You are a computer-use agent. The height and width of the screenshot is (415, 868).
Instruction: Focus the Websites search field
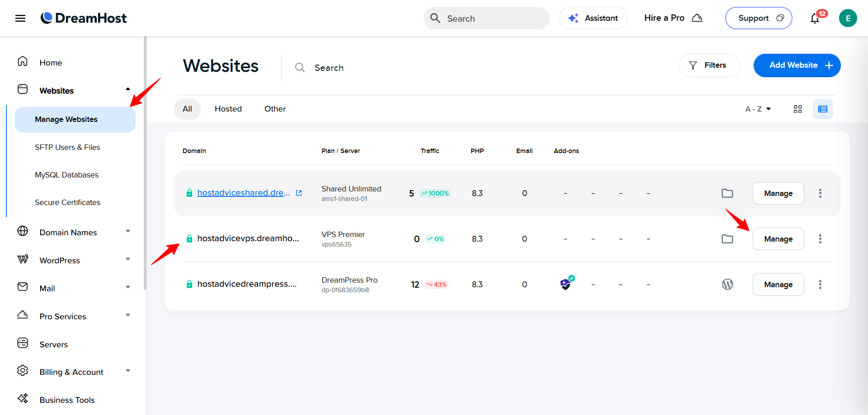click(329, 68)
